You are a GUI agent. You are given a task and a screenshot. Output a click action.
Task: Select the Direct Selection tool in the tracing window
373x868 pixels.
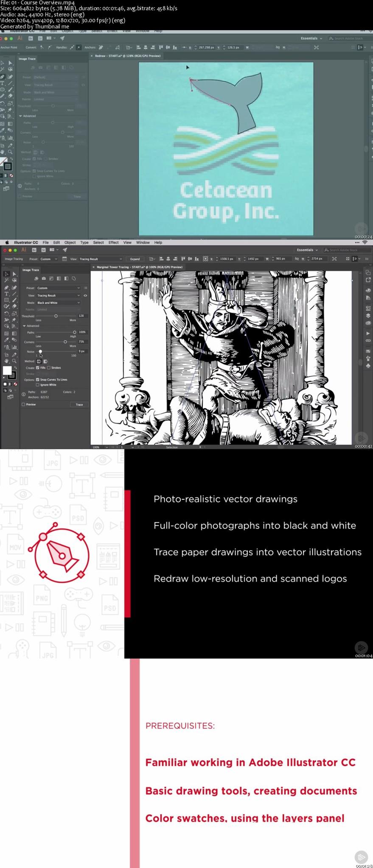tap(14, 274)
